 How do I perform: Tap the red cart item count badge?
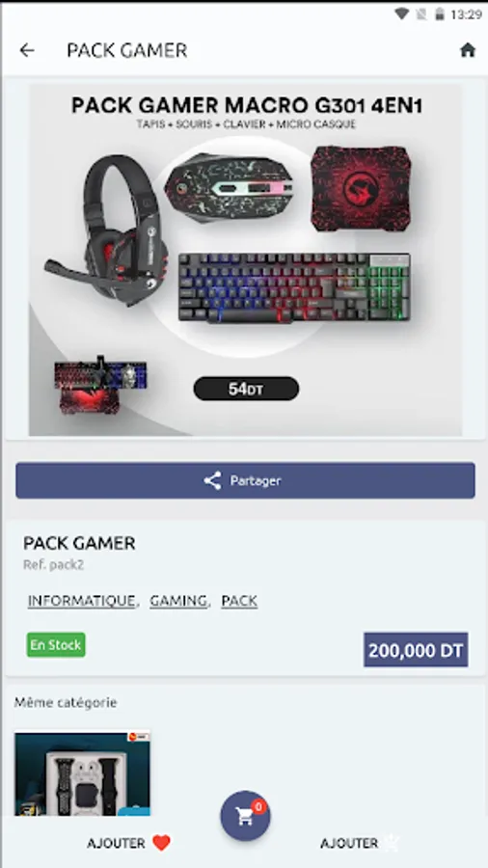pos(258,807)
